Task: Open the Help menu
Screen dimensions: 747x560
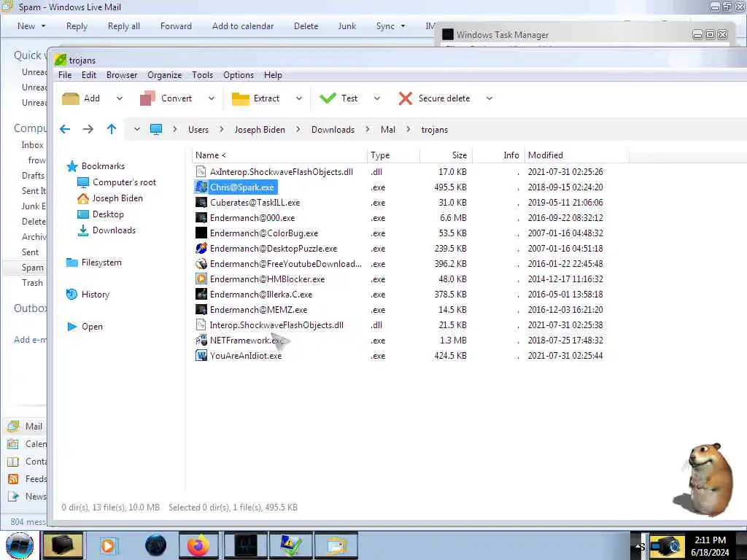Action: tap(273, 75)
